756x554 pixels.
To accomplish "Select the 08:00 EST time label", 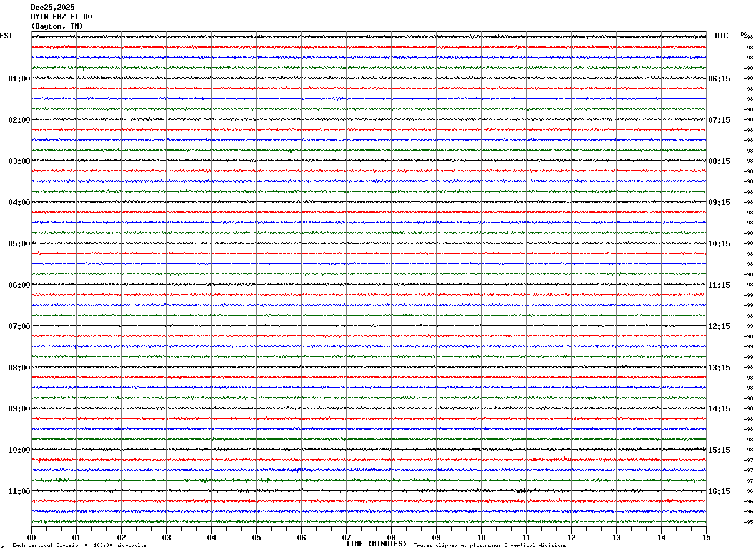I will tap(19, 368).
